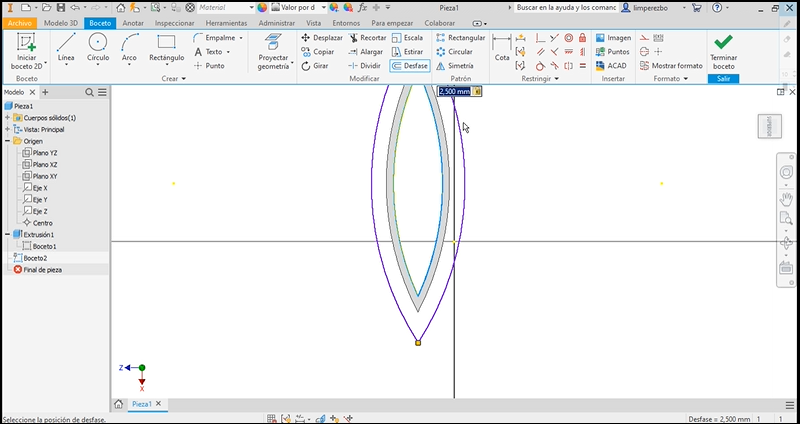Click the 2,500 mm offset input field
The image size is (800, 424).
454,91
